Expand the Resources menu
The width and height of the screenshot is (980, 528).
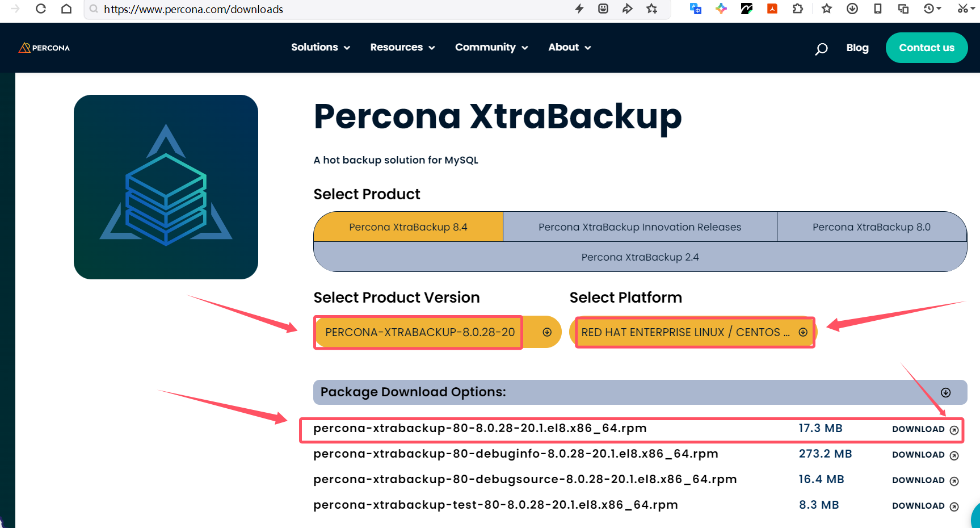[x=403, y=47]
